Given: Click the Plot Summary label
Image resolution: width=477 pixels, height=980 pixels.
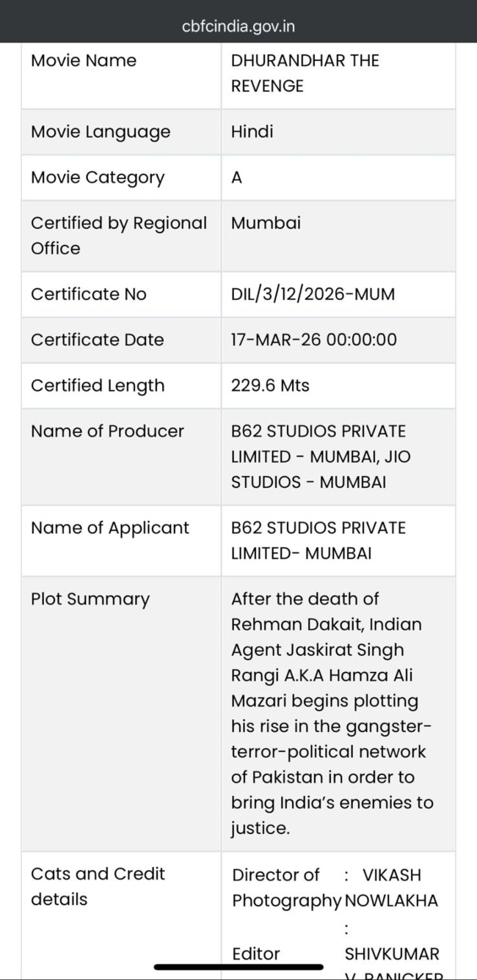Looking at the screenshot, I should [90, 599].
